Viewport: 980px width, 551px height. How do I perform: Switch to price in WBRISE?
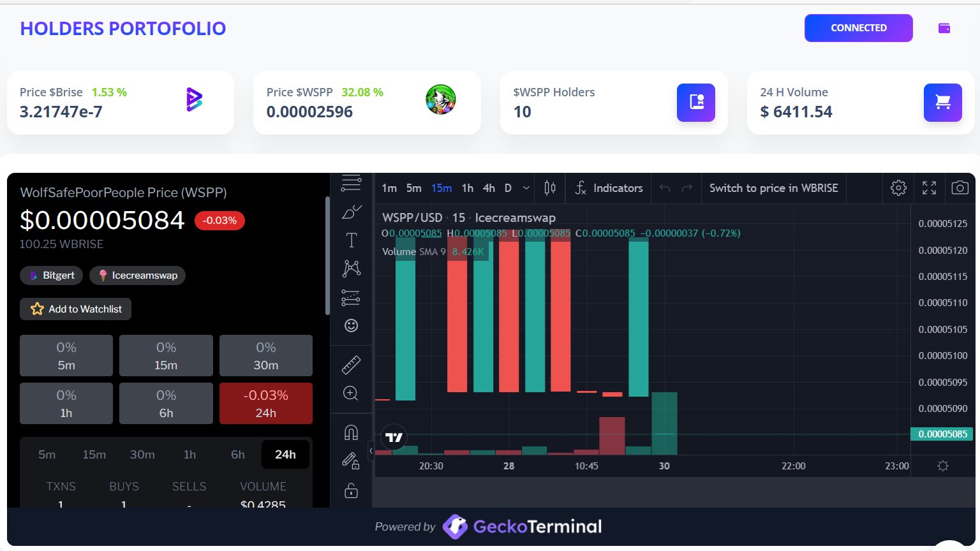(x=774, y=188)
